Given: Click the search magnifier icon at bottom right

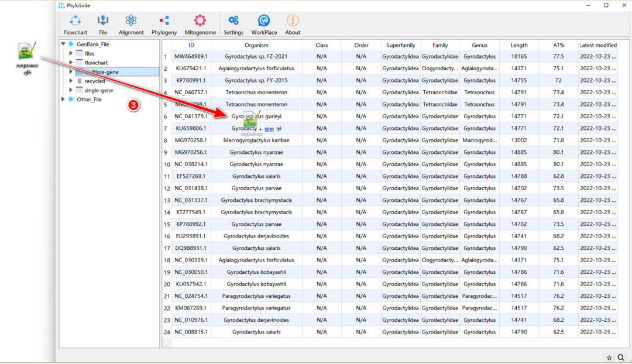Looking at the screenshot, I should pos(621,357).
